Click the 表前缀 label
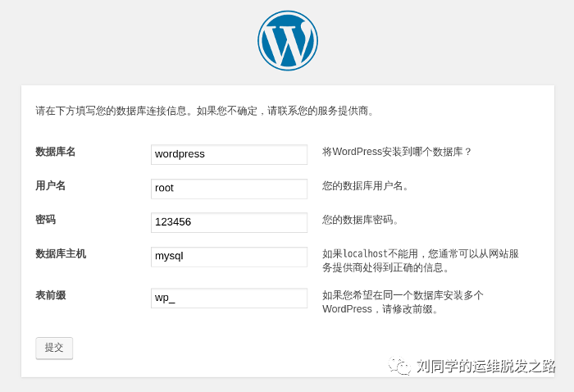This screenshot has height=392, width=574. [x=51, y=295]
